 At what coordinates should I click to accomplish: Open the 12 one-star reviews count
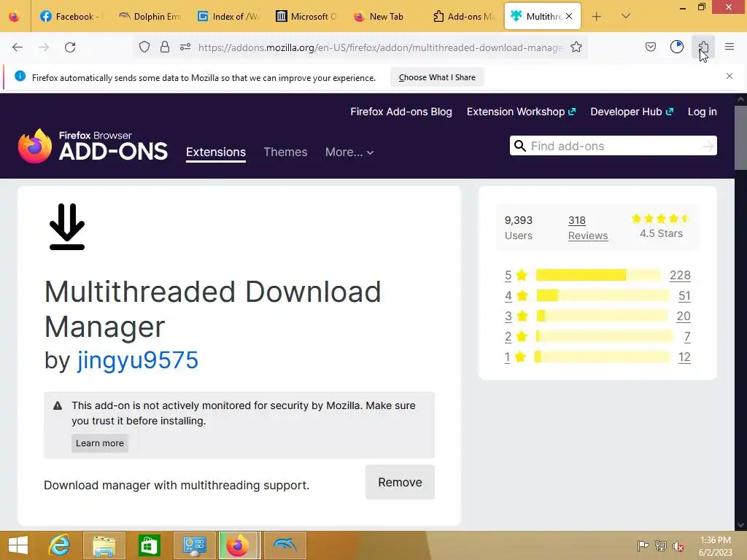684,357
